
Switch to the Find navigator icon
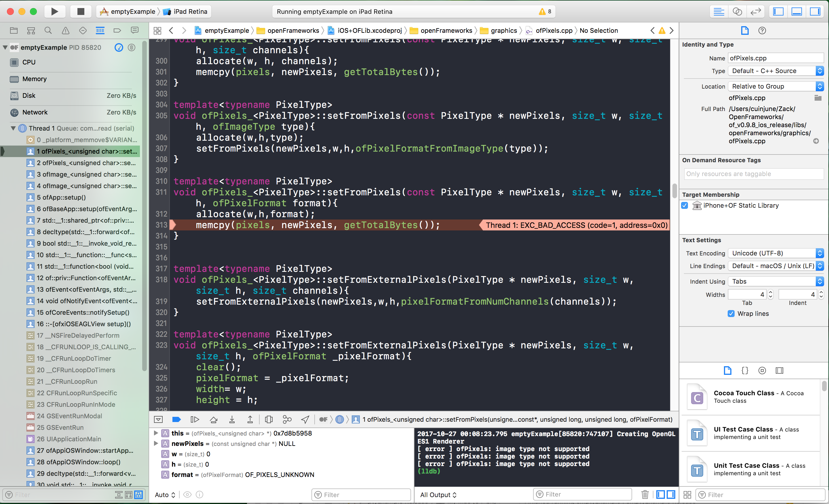(x=48, y=30)
